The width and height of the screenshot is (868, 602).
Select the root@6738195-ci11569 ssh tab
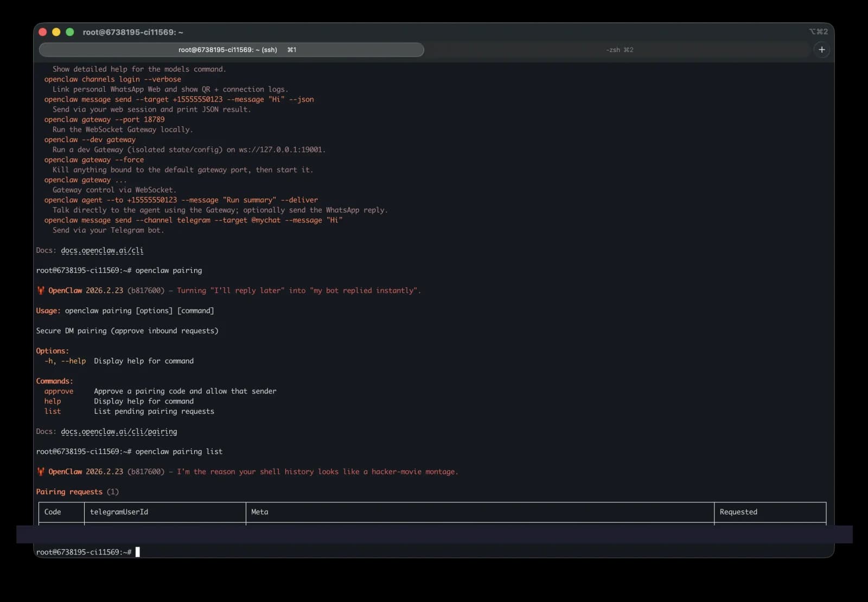pos(232,49)
